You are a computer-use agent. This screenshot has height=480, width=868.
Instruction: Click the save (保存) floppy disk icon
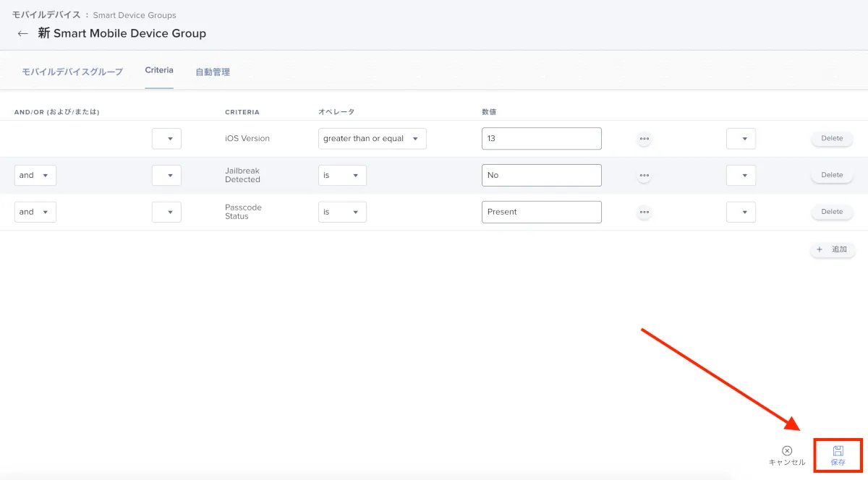coord(838,451)
